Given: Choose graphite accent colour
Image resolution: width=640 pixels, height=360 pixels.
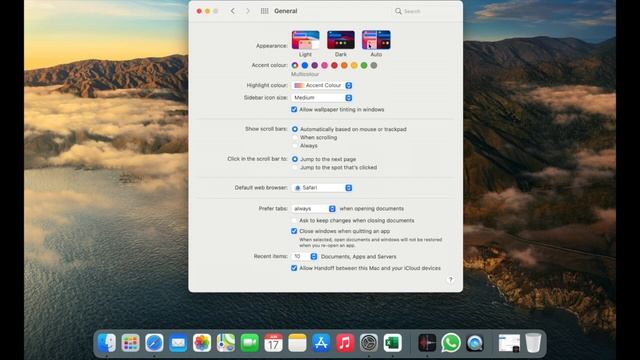Looking at the screenshot, I should point(374,65).
